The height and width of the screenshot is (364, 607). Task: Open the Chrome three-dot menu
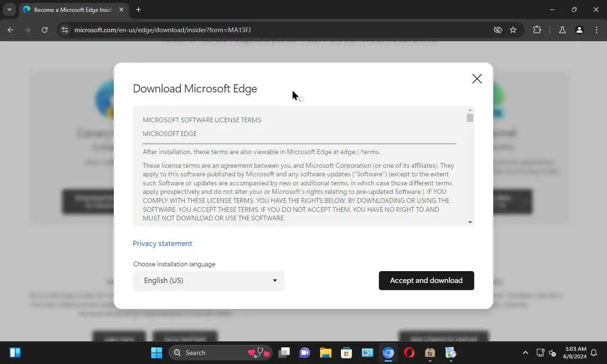click(x=597, y=30)
